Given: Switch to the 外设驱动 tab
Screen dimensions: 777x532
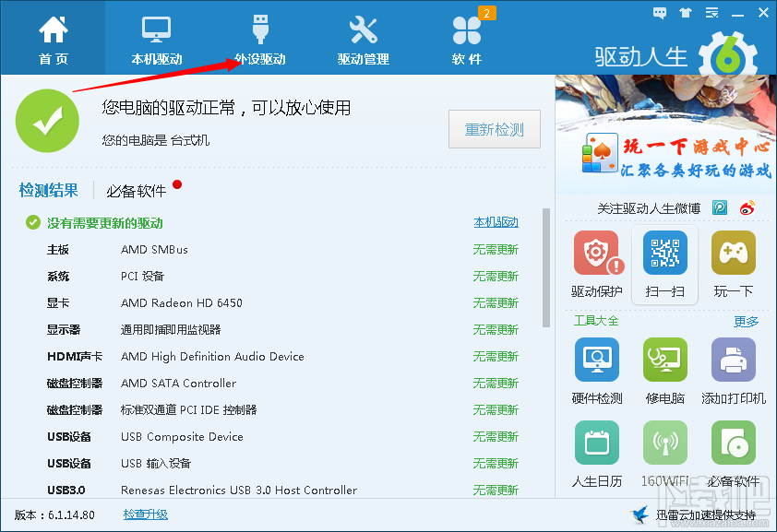Looking at the screenshot, I should [260, 40].
